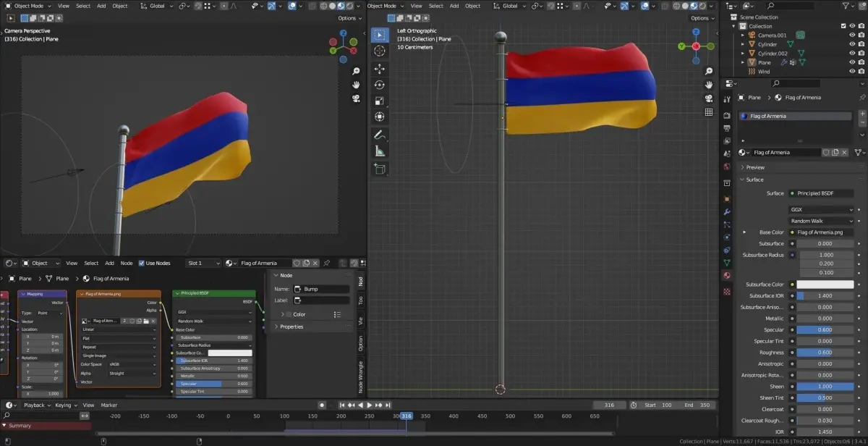This screenshot has width=868, height=446.
Task: Open GGX distribution dropdown in Properties
Action: click(821, 209)
